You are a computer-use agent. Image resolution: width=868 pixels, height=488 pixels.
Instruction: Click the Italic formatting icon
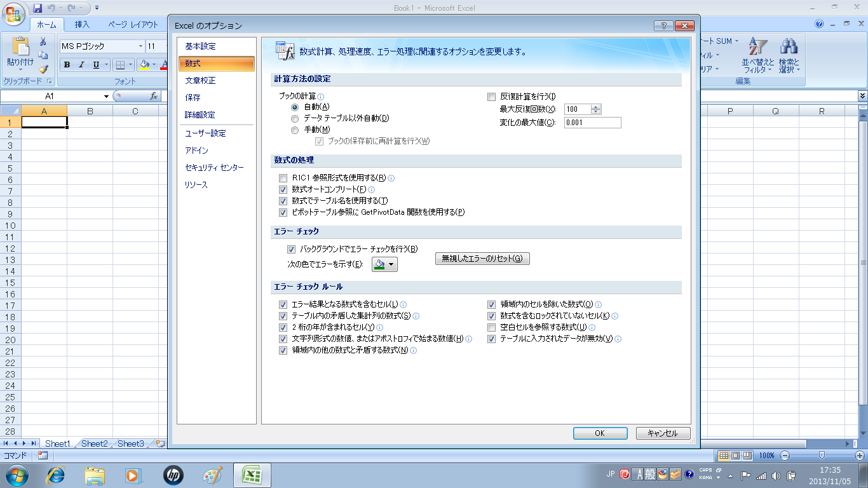[81, 65]
